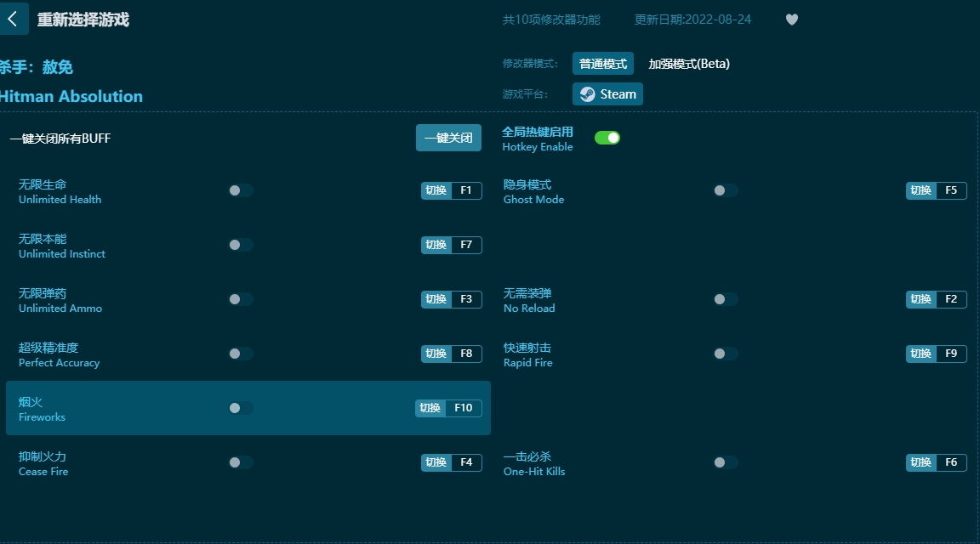This screenshot has width=980, height=544.
Task: Click the Steam logo icon
Action: pos(588,94)
